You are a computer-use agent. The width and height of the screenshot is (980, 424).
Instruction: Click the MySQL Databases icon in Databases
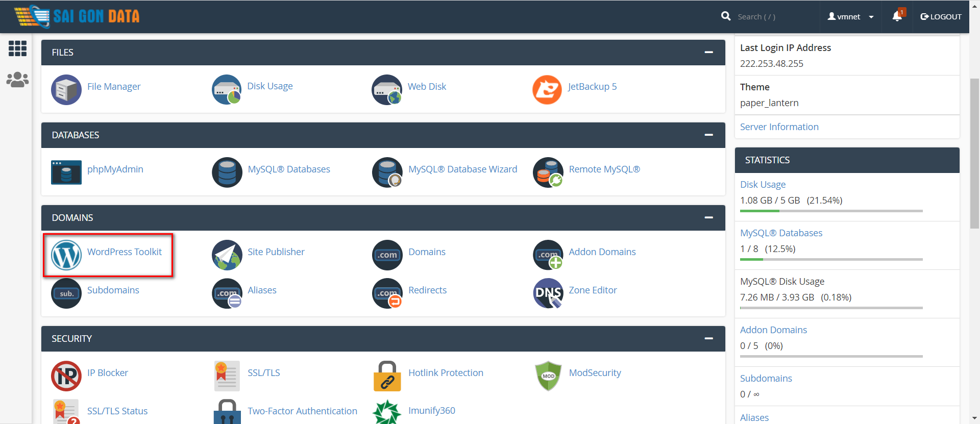227,172
